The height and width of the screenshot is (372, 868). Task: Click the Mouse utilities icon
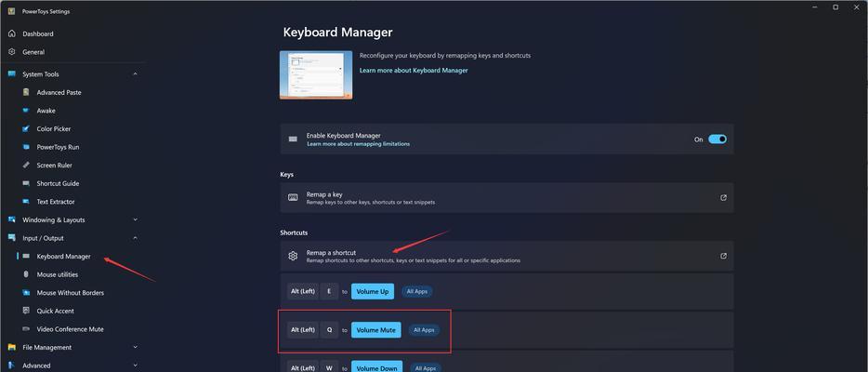point(26,274)
